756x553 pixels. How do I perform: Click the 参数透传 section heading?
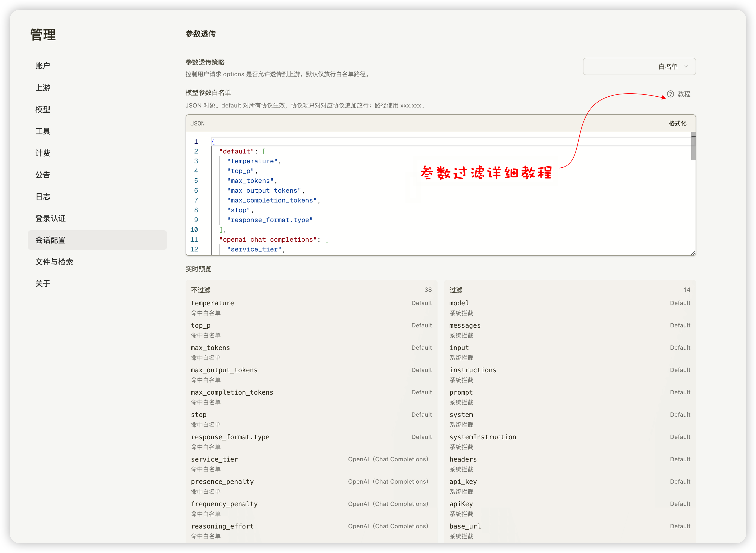coord(201,34)
